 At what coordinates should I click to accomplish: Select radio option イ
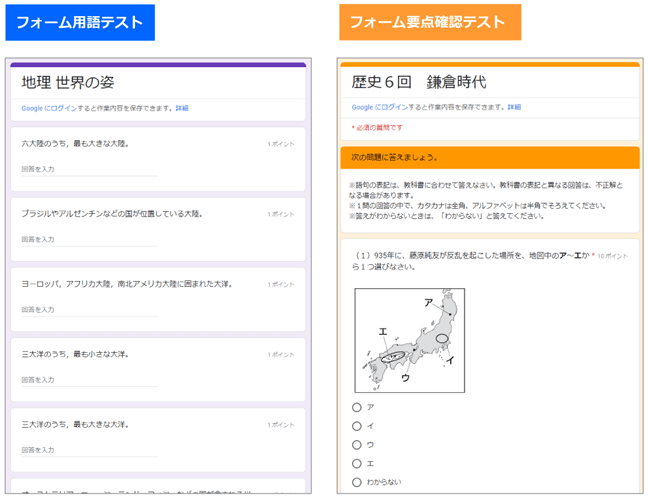click(357, 426)
